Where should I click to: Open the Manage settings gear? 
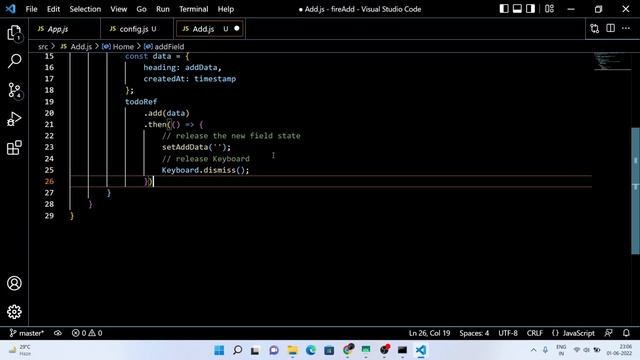tap(14, 312)
